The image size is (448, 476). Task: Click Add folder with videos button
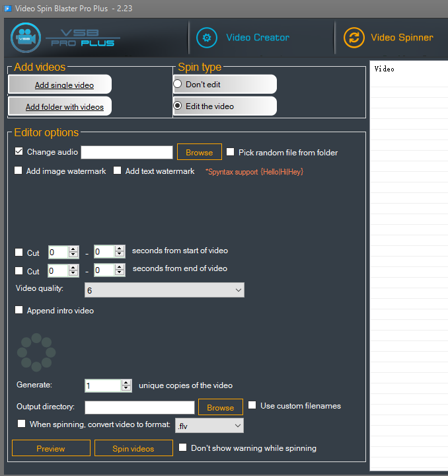[60, 106]
